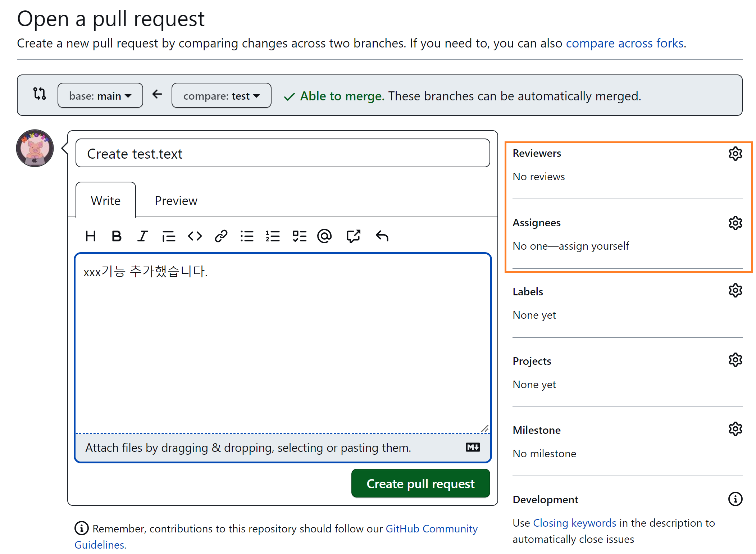
Task: Click the Create pull request button
Action: point(420,483)
